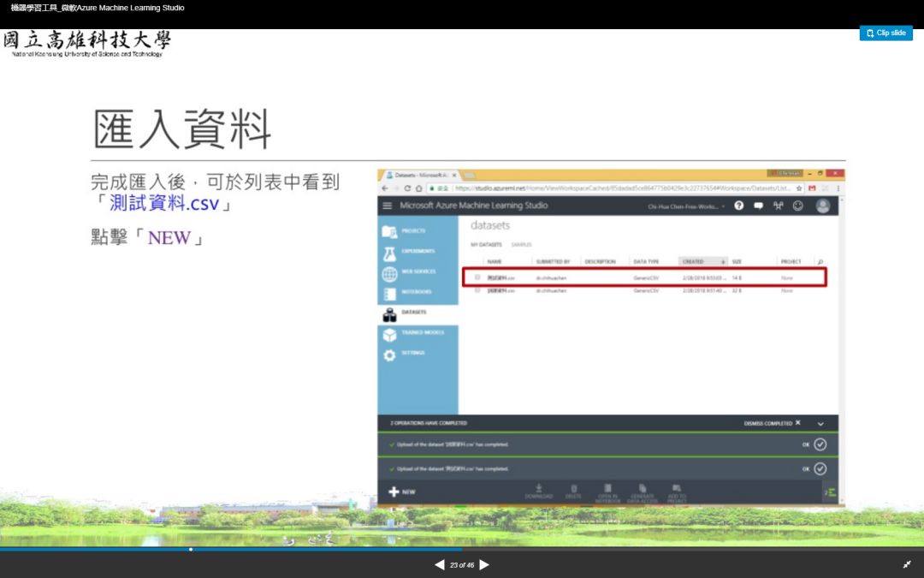Click the bookmark star in the address bar
Screen dimensions: 924x578
(798, 188)
